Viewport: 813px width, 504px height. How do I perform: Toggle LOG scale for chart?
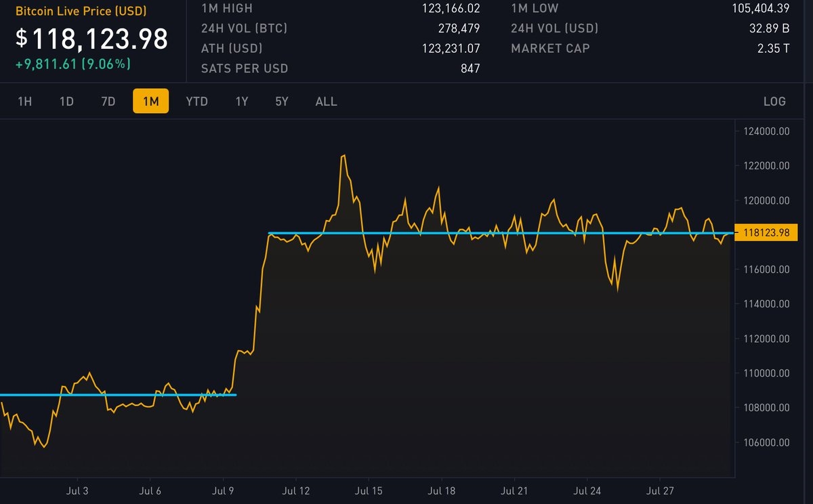pos(774,102)
